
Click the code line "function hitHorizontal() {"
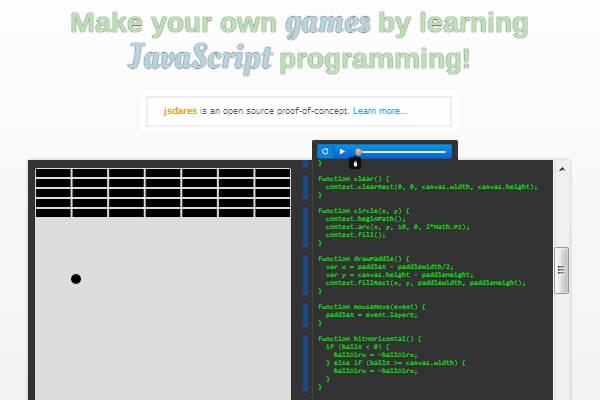pos(370,339)
